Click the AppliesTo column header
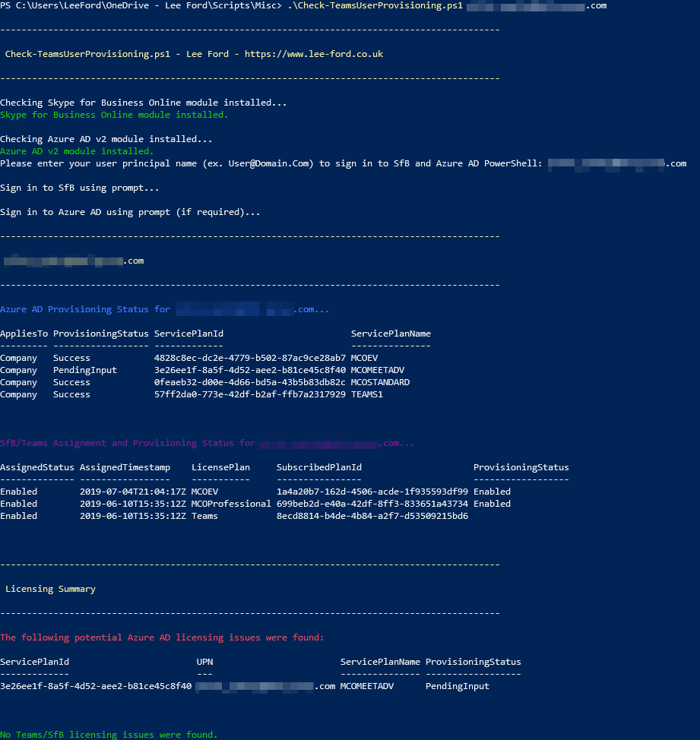This screenshot has height=740, width=700. [24, 334]
